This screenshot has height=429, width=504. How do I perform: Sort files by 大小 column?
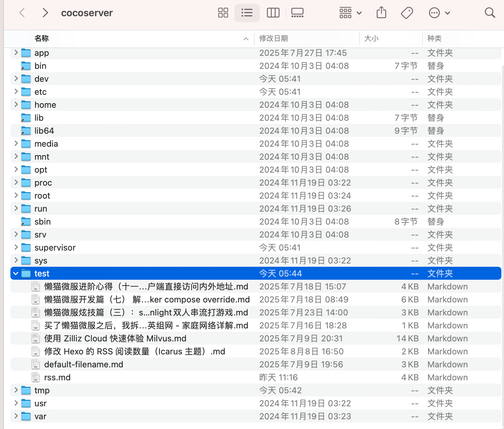coord(372,38)
